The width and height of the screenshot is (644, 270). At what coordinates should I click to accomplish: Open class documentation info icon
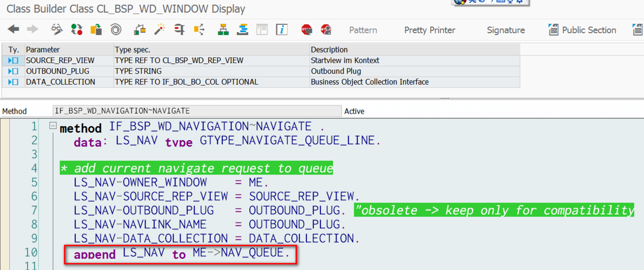[x=282, y=30]
